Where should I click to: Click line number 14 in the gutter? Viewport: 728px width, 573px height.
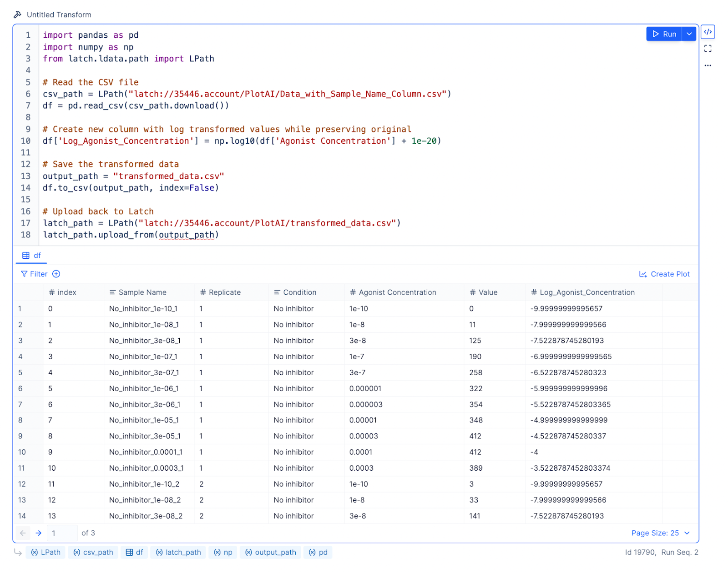tap(25, 188)
